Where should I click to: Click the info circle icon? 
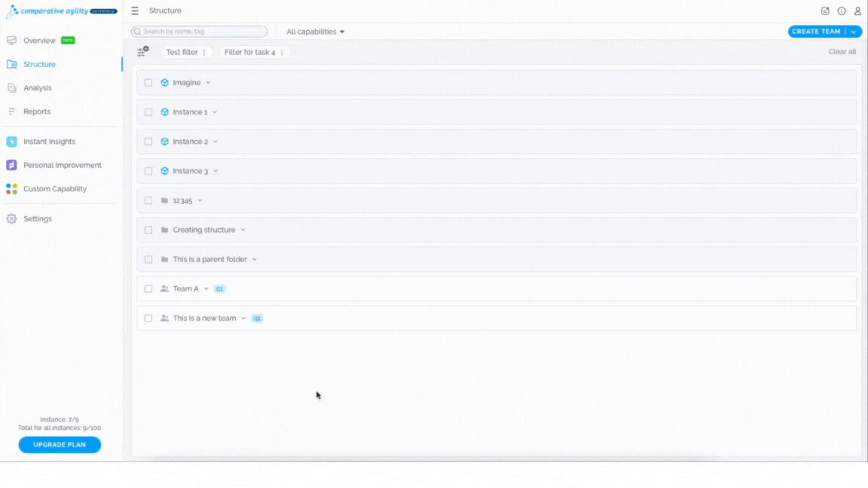click(x=842, y=11)
